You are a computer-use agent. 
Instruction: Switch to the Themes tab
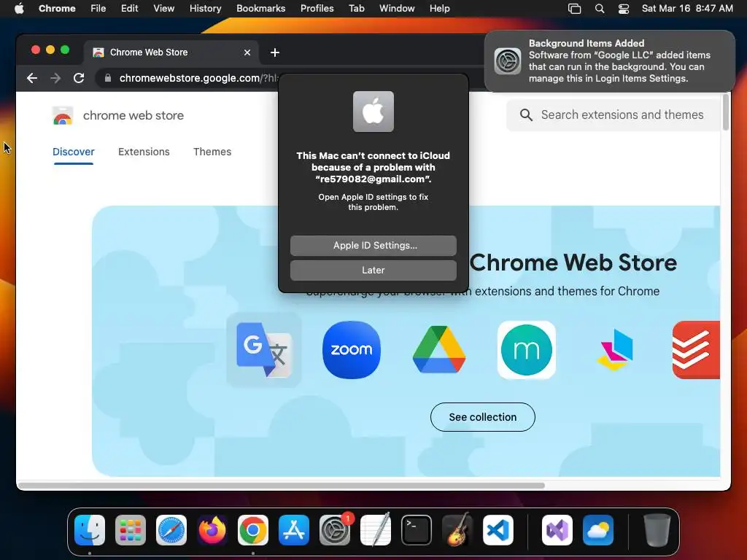[x=212, y=152]
